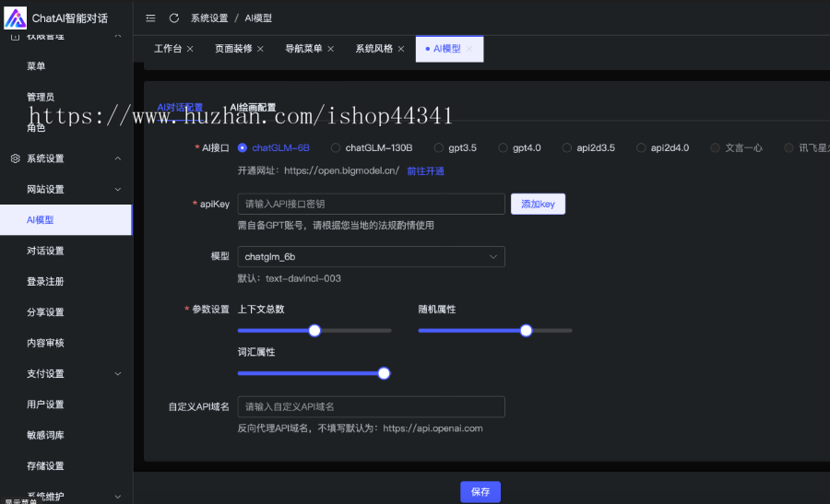Follow the 前往开通 link

coord(425,171)
